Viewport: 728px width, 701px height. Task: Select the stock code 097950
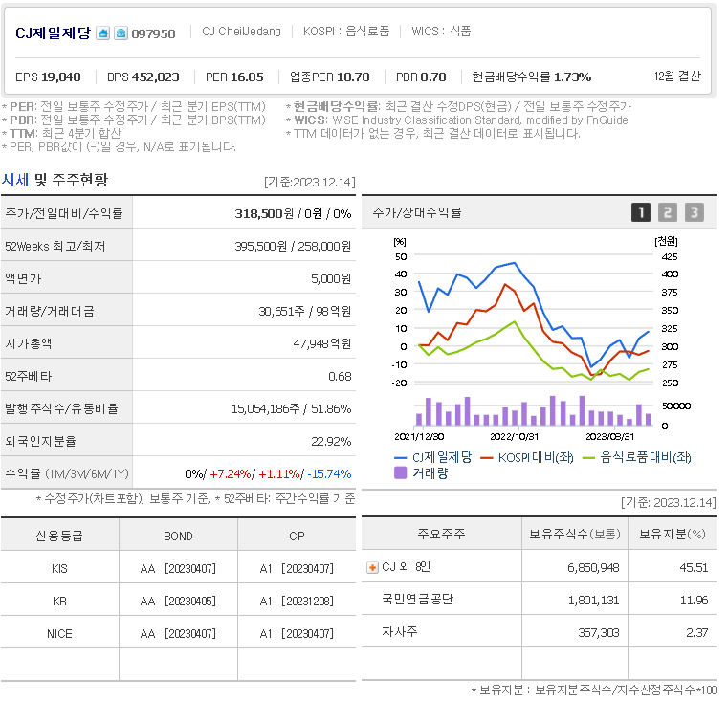153,33
